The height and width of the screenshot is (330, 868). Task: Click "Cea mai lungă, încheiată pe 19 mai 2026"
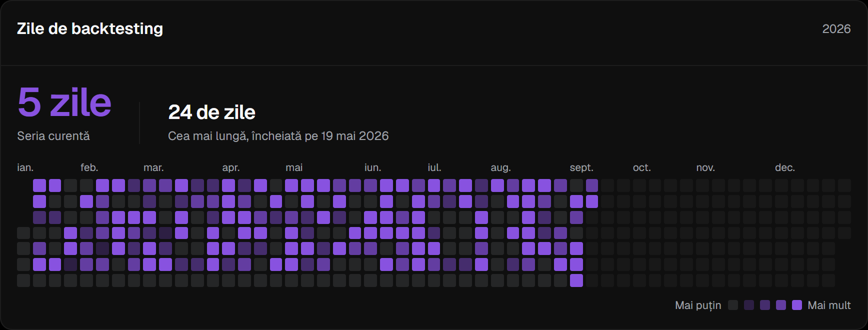point(278,136)
